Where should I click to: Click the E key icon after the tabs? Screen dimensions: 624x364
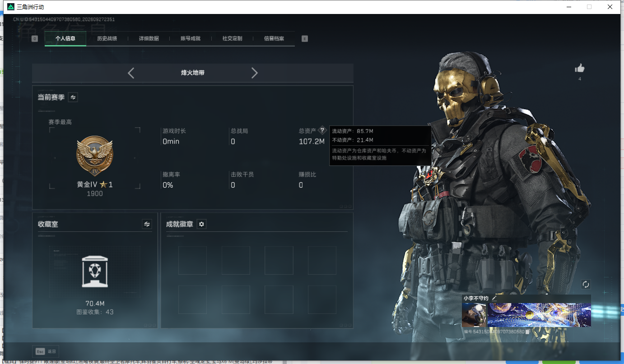[305, 39]
